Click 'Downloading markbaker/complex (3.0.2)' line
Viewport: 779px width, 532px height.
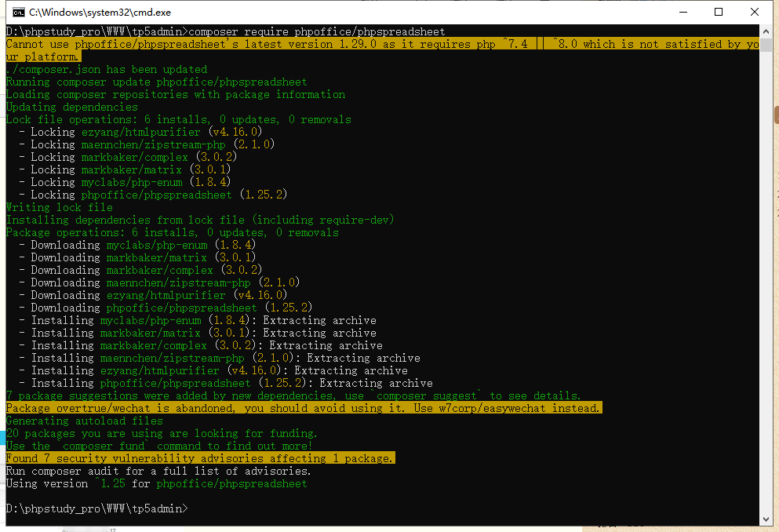140,270
